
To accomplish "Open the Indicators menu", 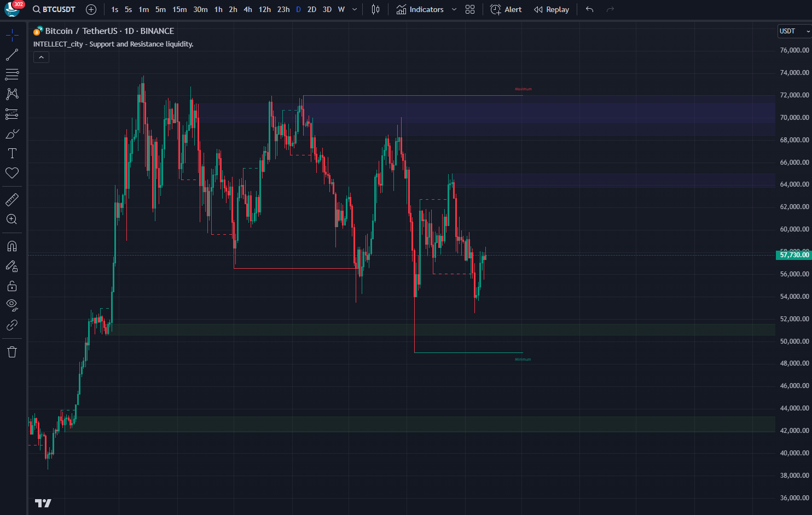I will pos(420,9).
